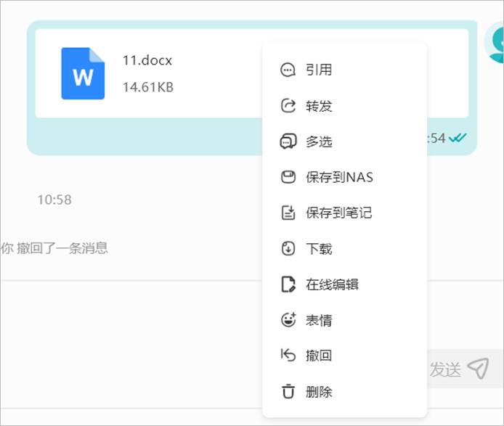The width and height of the screenshot is (504, 426).
Task: Choose 转发 in the context menu
Action: coord(344,106)
